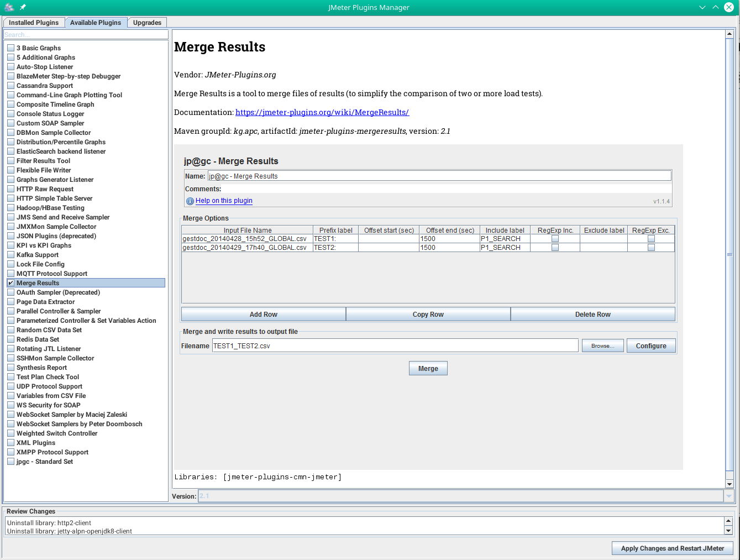
Task: Click the TEST2: prefix label cell
Action: pos(335,248)
